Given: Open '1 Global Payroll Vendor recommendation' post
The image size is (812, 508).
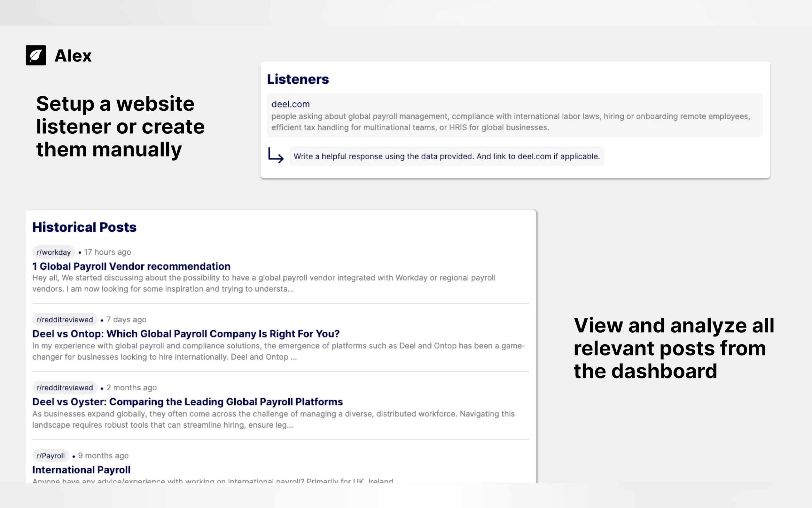Looking at the screenshot, I should [x=131, y=266].
